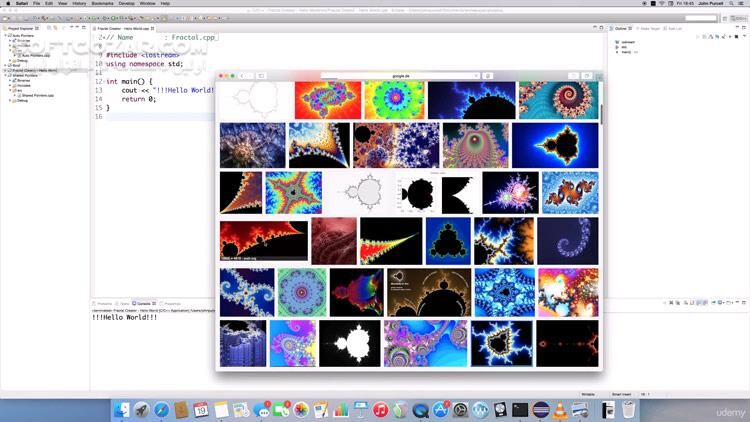Click Safari's back navigation arrow
Image resolution: width=750 pixels, height=422 pixels.
[243, 76]
